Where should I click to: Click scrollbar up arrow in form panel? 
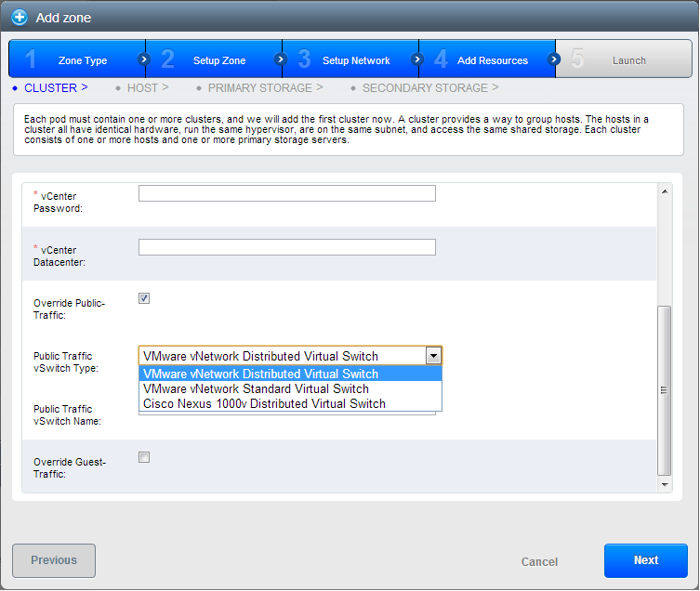pyautogui.click(x=664, y=191)
